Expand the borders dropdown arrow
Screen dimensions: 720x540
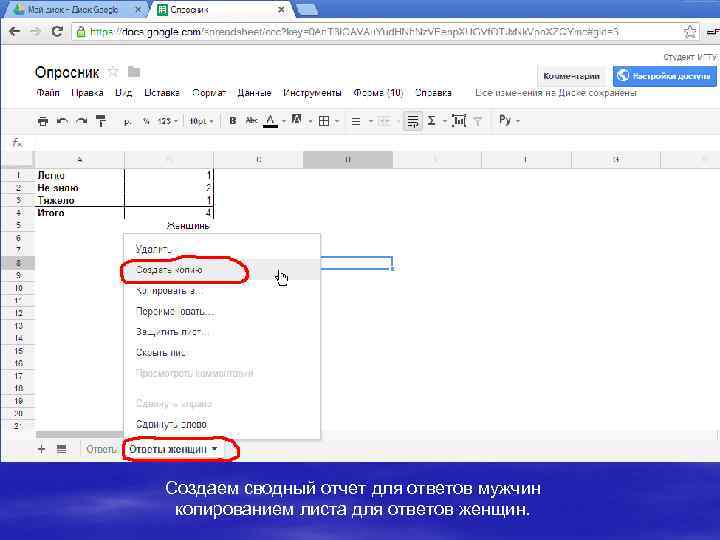(x=337, y=121)
